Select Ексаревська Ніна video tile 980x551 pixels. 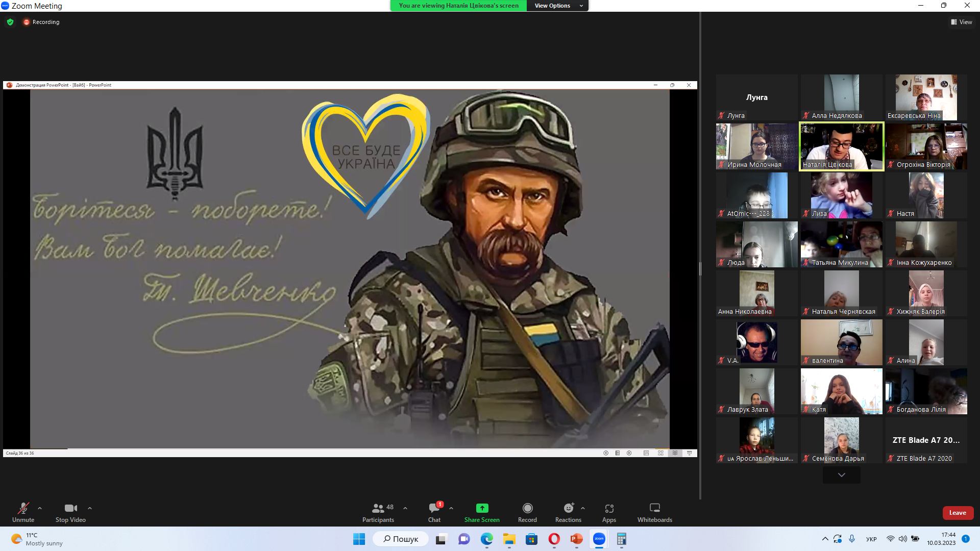(926, 97)
